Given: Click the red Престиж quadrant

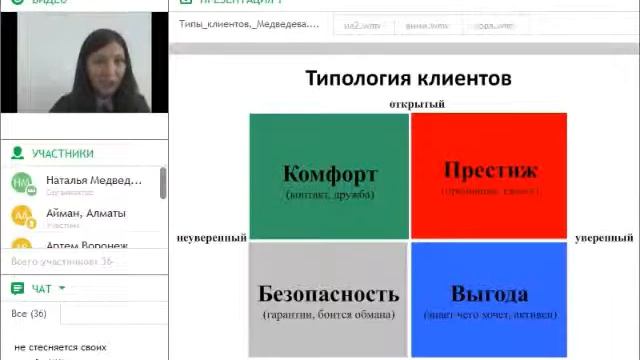Looking at the screenshot, I should [x=489, y=176].
